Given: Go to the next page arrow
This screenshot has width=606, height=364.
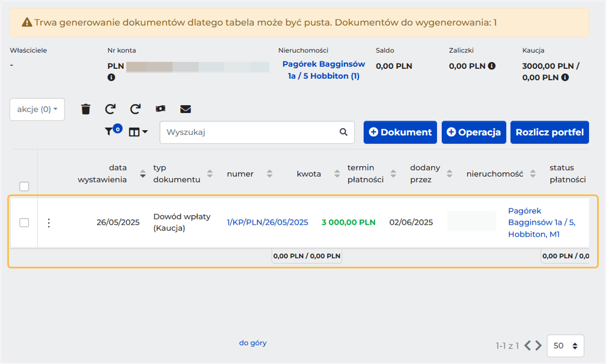Looking at the screenshot, I should point(538,346).
